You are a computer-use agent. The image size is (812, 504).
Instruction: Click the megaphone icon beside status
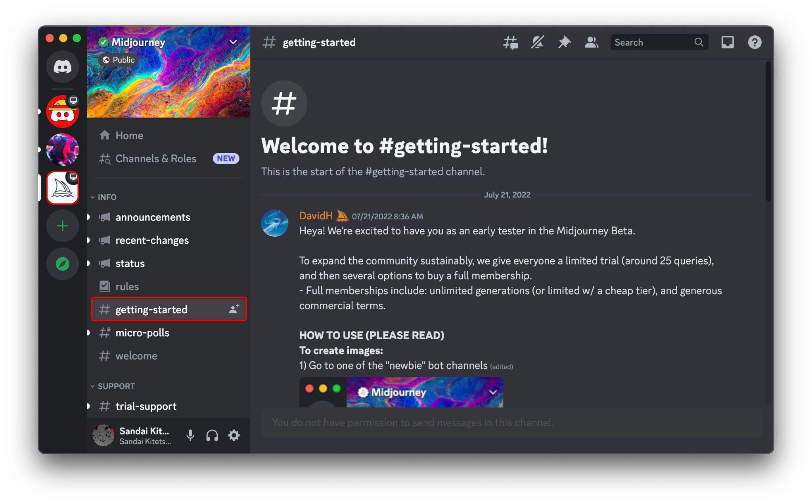104,263
